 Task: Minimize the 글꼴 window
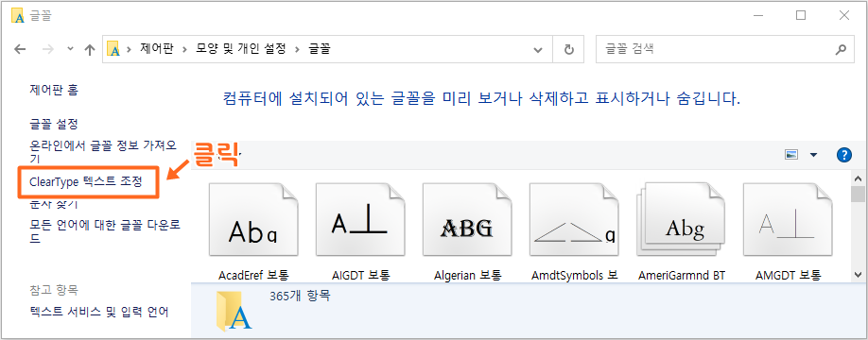point(757,15)
